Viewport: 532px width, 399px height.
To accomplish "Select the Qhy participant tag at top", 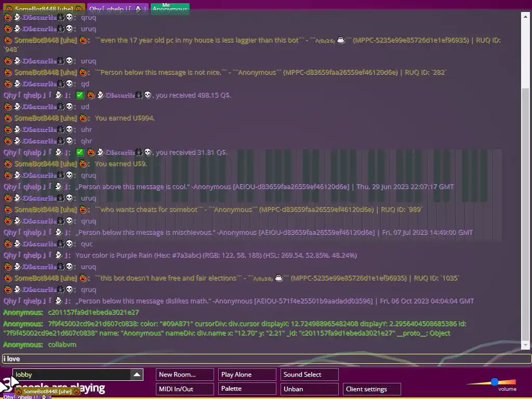I will tap(118, 9).
